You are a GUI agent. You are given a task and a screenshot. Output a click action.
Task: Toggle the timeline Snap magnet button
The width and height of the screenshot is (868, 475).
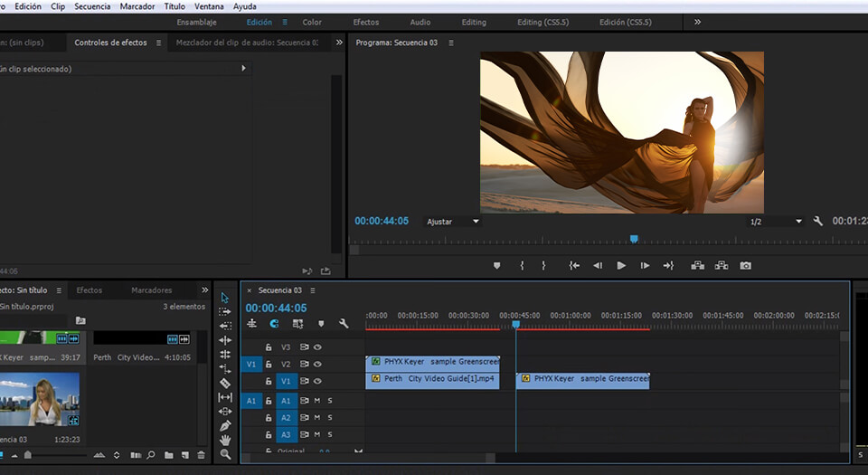pyautogui.click(x=274, y=324)
